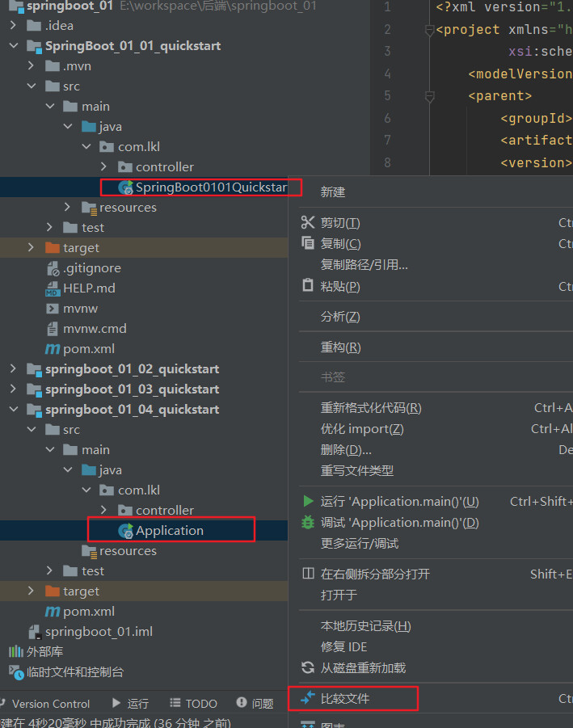The height and width of the screenshot is (728, 573).
Task: Select the Application class in project tree
Action: click(170, 531)
